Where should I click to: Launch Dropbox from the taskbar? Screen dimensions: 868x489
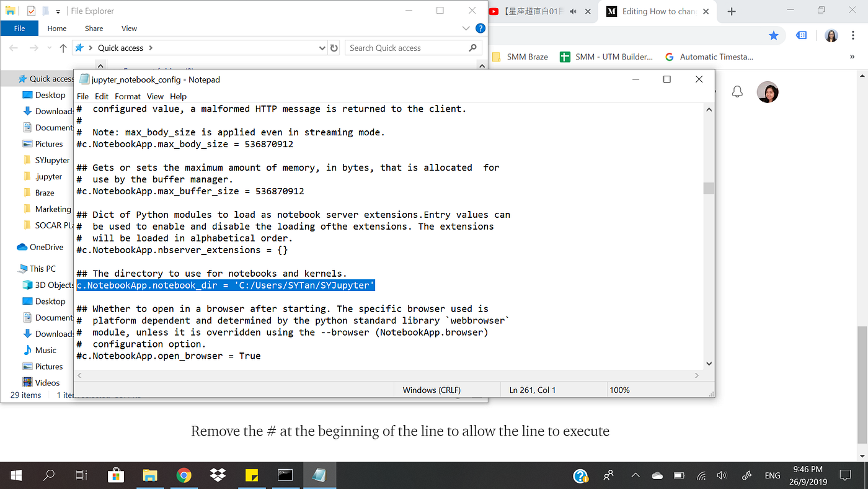click(217, 475)
